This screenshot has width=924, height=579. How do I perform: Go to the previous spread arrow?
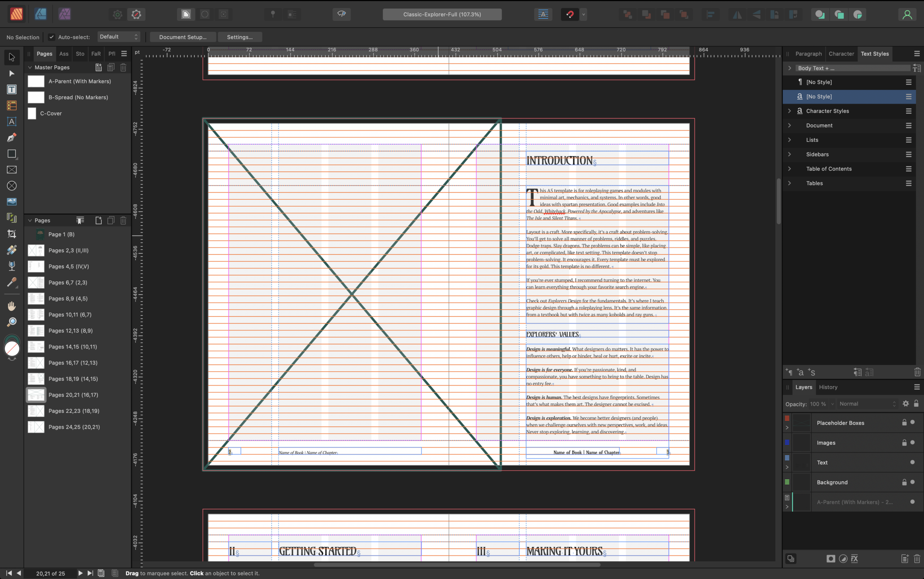(x=18, y=573)
